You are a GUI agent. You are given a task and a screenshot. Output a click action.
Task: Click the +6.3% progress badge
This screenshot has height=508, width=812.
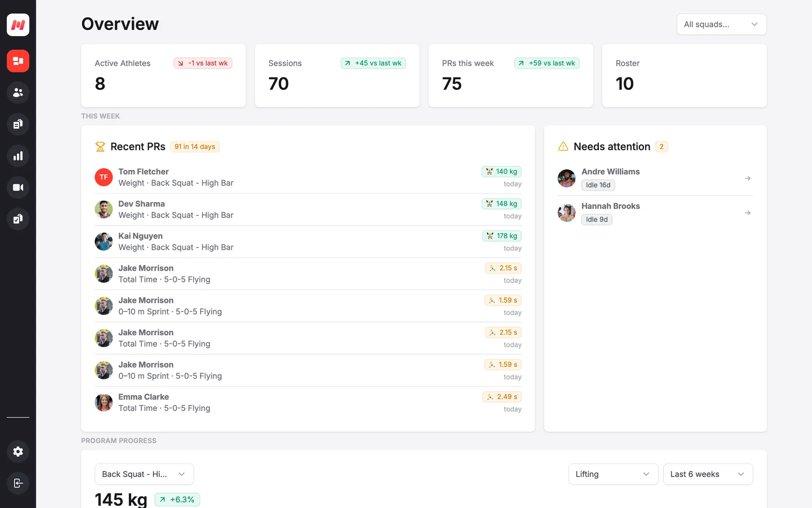(177, 499)
